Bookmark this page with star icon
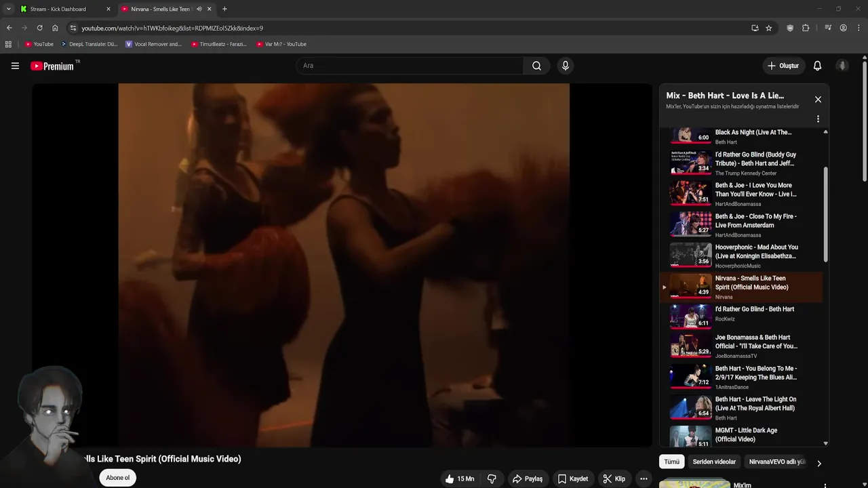Viewport: 868px width, 488px height. pos(768,28)
